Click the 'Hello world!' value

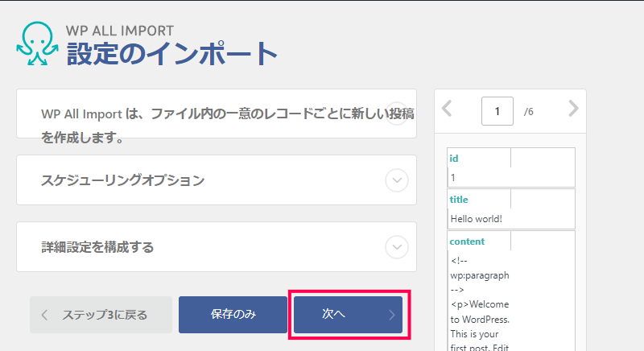coord(477,219)
